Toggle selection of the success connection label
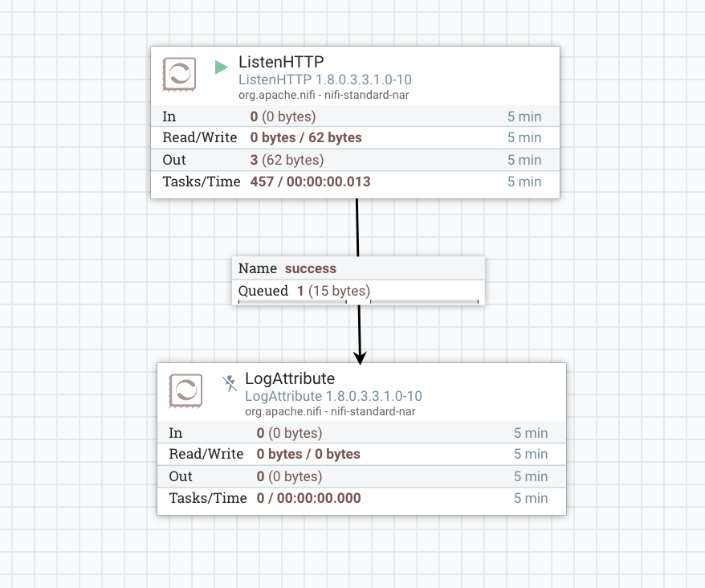705x588 pixels. (358, 280)
